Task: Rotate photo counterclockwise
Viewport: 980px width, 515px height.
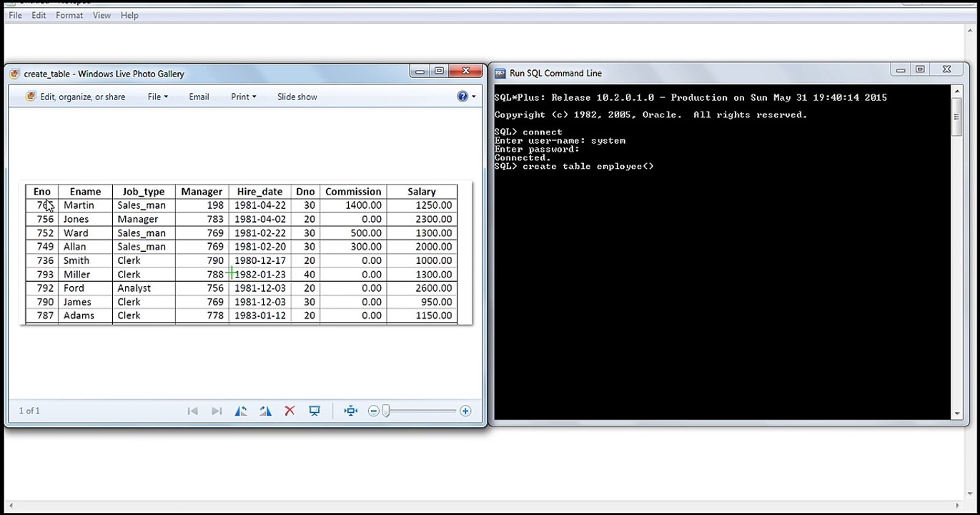Action: 241,411
